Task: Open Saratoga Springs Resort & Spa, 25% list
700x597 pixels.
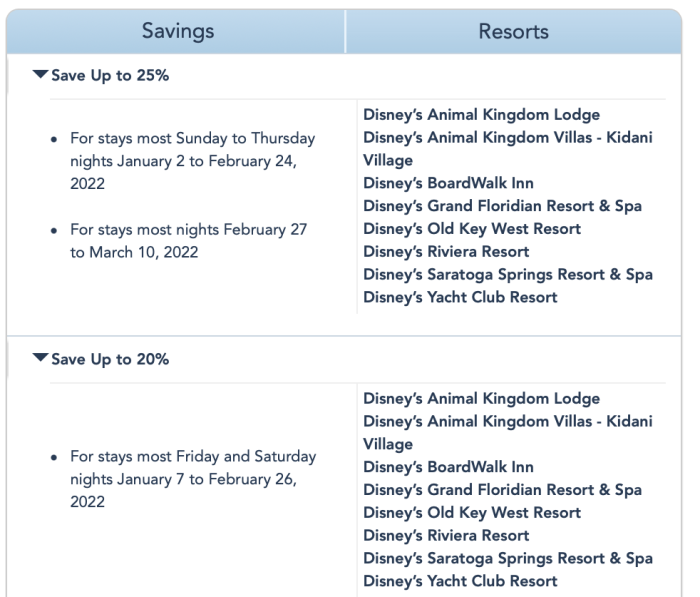Action: coord(508,274)
